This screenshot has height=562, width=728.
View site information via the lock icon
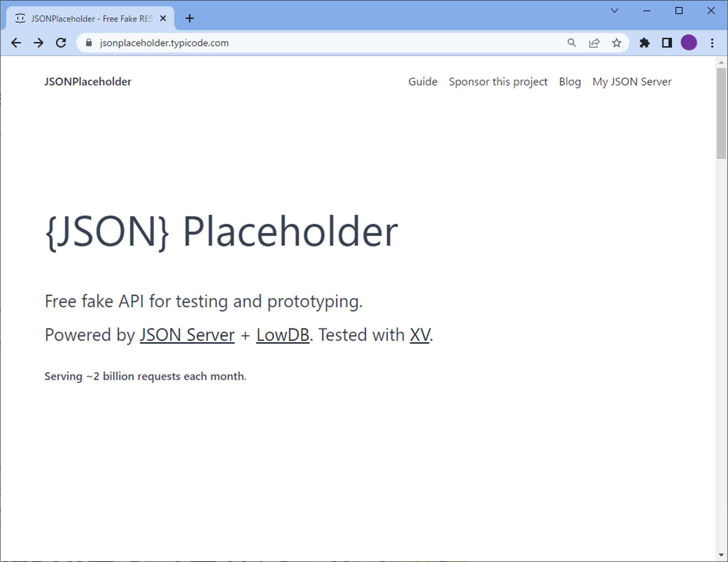point(89,43)
